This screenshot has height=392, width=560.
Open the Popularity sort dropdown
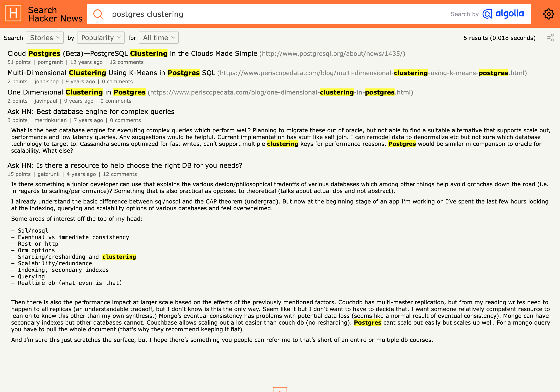pos(101,38)
